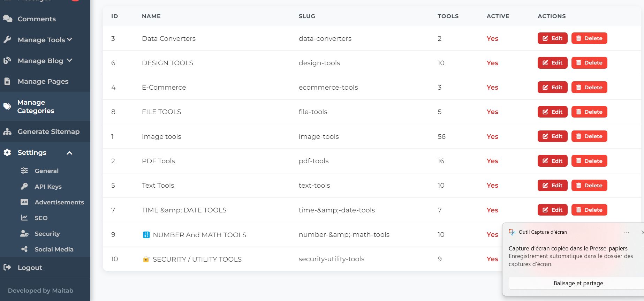Click the Settings gear icon
644x301 pixels.
point(7,152)
